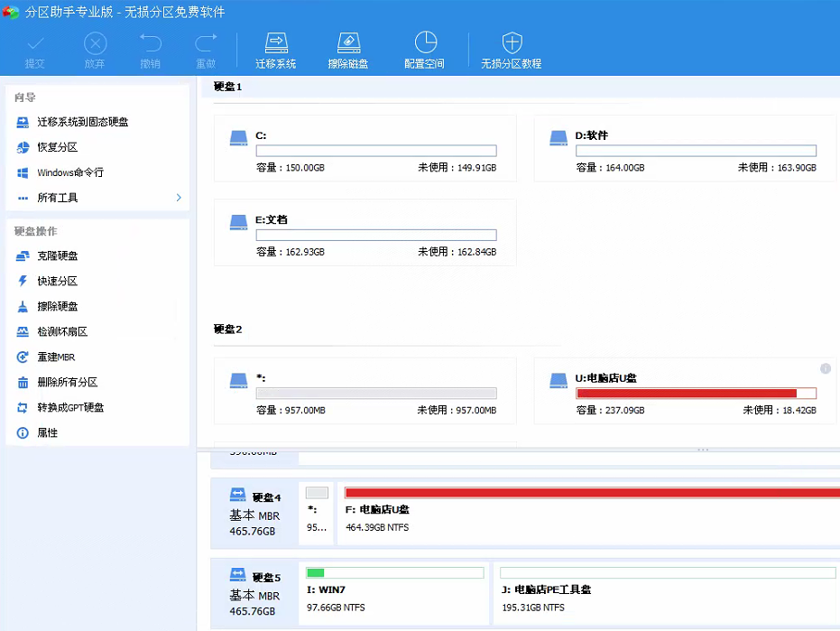Click 快速分区 in disk operations
The width and height of the screenshot is (840, 631).
pyautogui.click(x=57, y=282)
